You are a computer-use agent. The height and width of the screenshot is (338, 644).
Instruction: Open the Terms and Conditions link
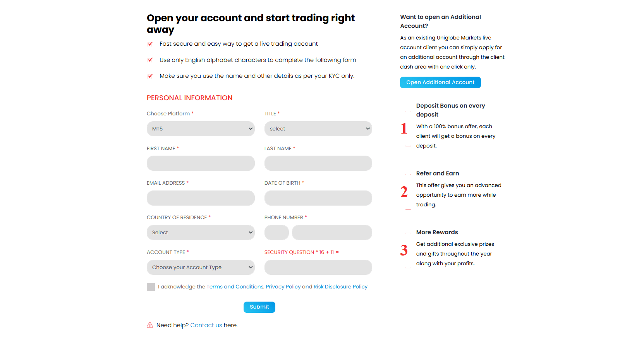pos(235,287)
